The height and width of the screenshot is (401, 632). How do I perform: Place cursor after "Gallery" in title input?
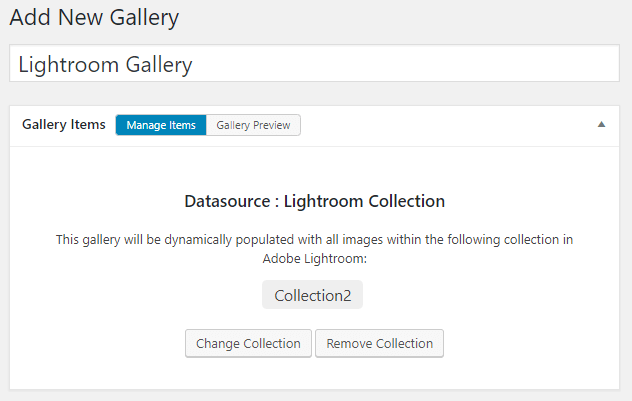tap(193, 64)
